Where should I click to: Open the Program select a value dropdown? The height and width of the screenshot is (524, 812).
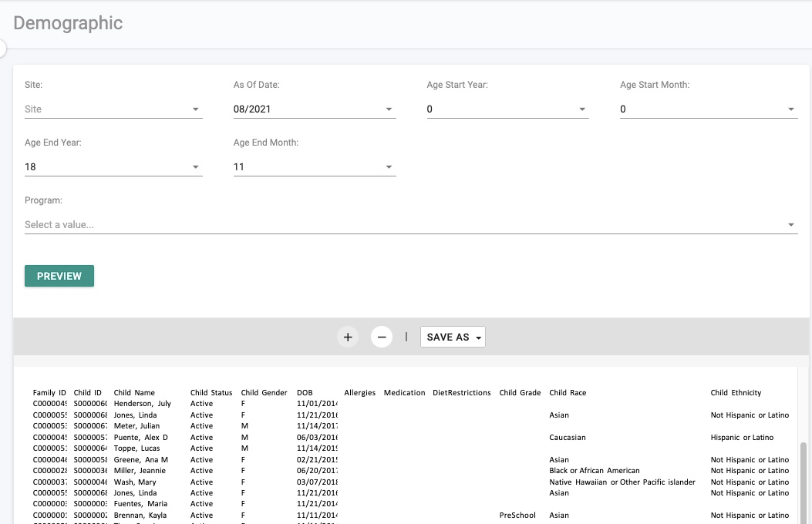[x=411, y=224]
